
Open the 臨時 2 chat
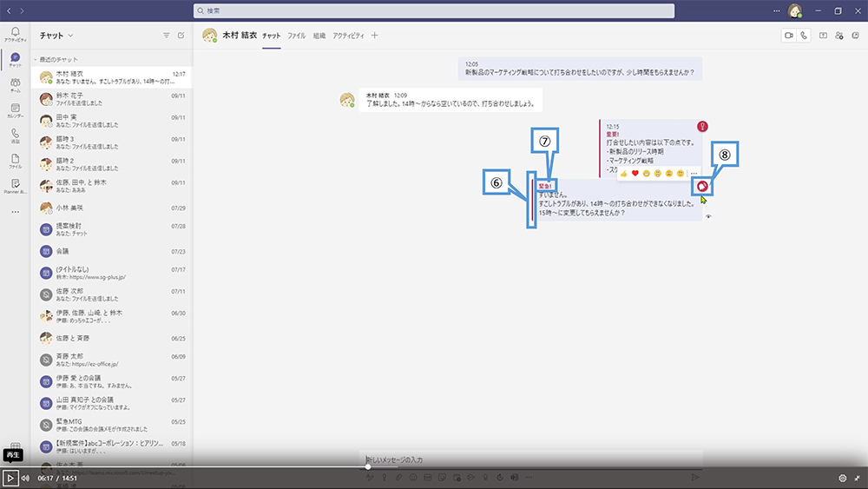coord(112,164)
